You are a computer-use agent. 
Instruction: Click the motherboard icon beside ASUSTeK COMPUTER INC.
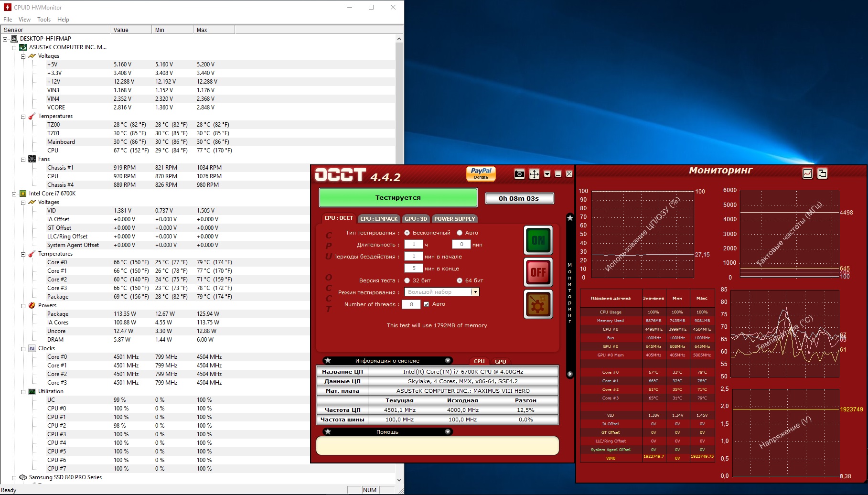pyautogui.click(x=23, y=47)
